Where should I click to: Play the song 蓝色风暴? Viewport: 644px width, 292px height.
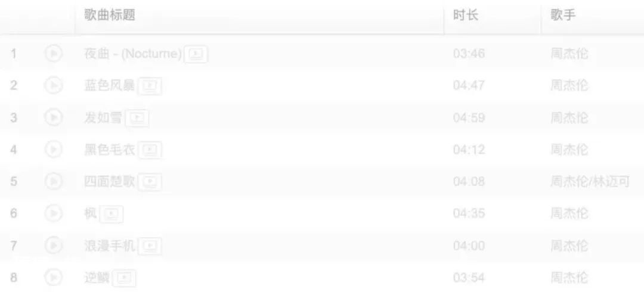(x=54, y=86)
